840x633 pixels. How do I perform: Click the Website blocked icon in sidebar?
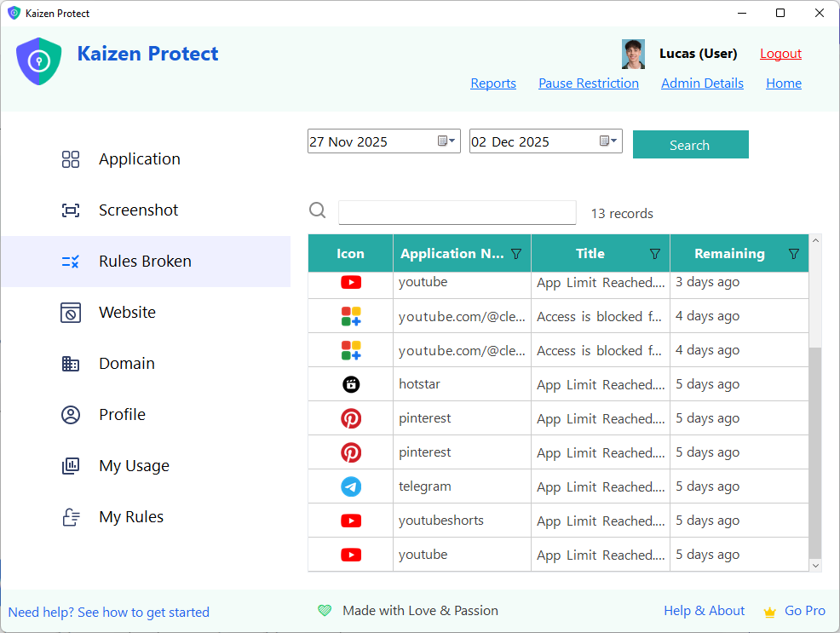71,313
